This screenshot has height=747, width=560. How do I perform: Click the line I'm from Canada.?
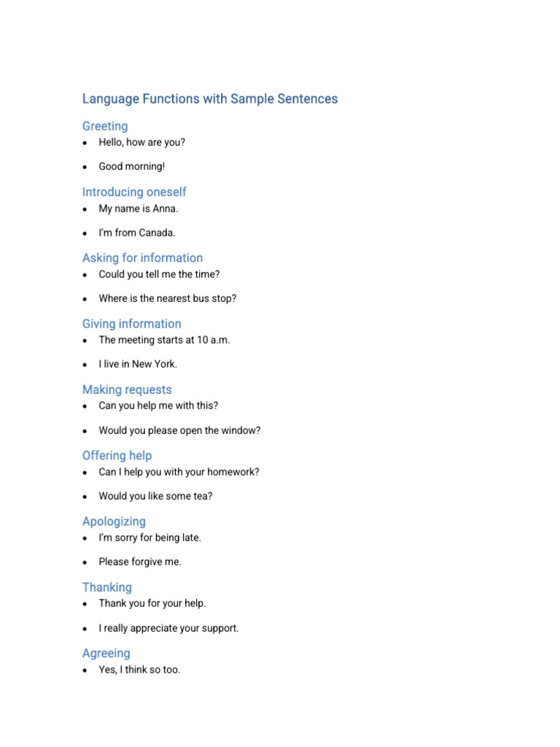[x=137, y=233]
